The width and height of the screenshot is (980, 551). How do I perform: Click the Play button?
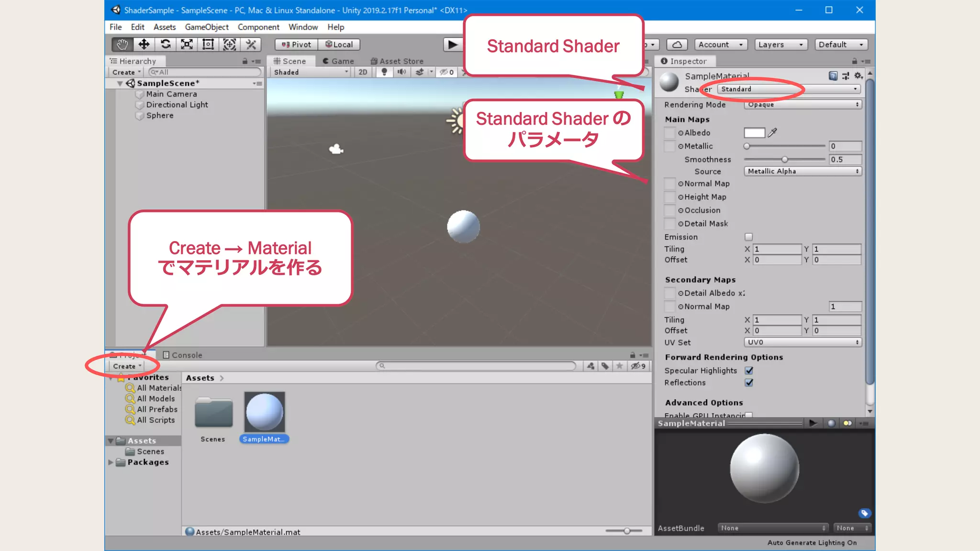[453, 44]
